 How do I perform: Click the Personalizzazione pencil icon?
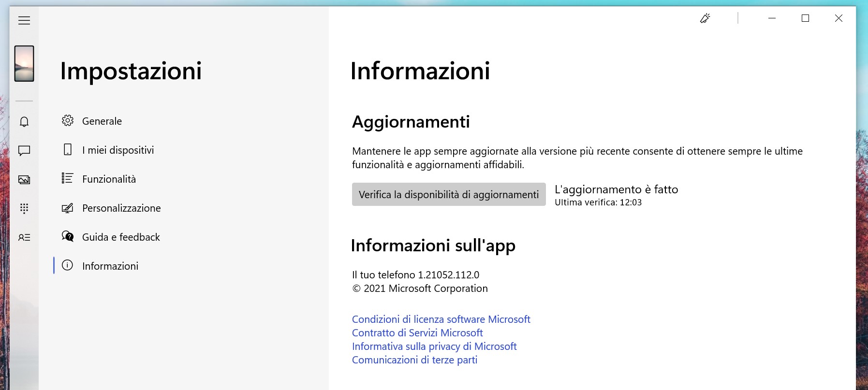68,208
